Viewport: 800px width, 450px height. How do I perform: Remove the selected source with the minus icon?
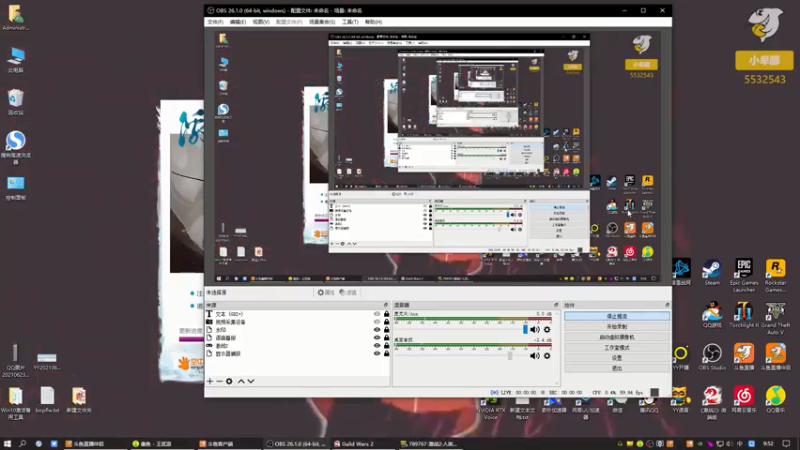pos(219,381)
